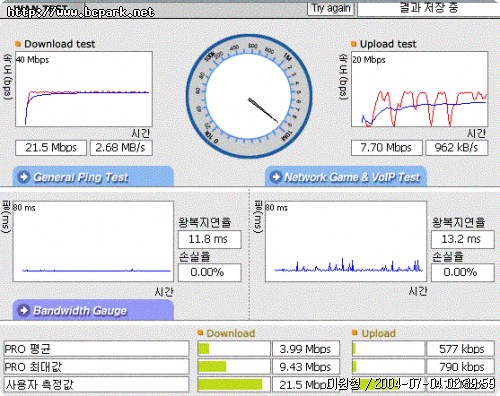
Task: Select the 13.2 ms round-trip delay field
Action: pyautogui.click(x=462, y=239)
